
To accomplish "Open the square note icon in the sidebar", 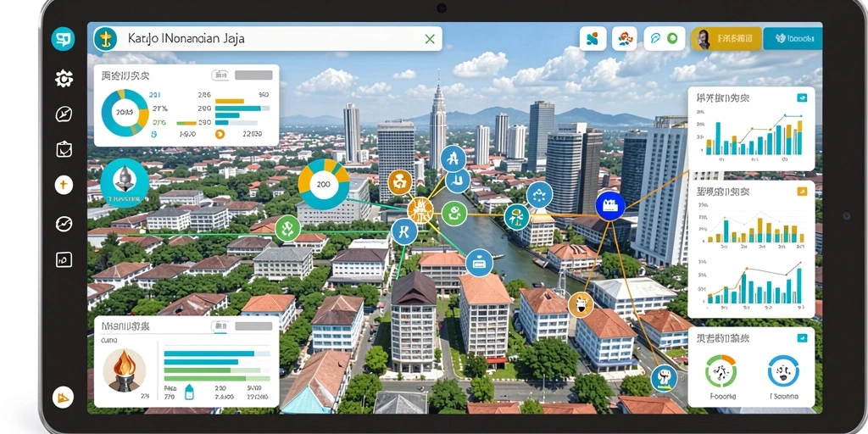I will tap(64, 259).
